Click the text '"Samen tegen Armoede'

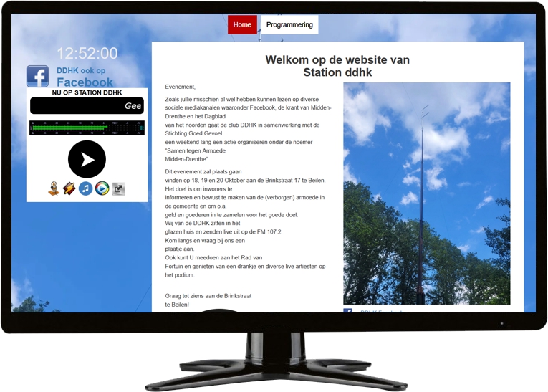pyautogui.click(x=196, y=150)
